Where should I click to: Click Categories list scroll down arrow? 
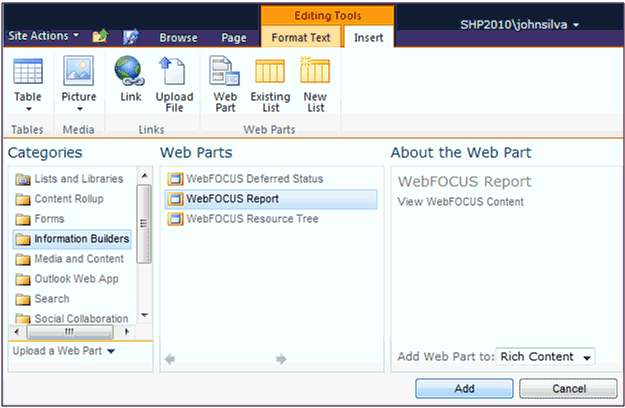click(x=145, y=315)
